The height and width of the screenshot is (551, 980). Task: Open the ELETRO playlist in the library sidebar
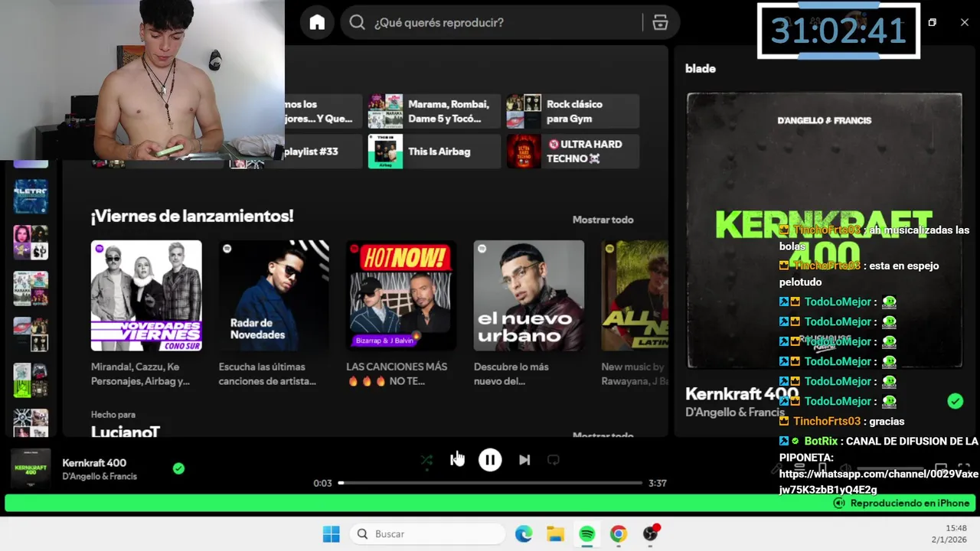click(31, 196)
